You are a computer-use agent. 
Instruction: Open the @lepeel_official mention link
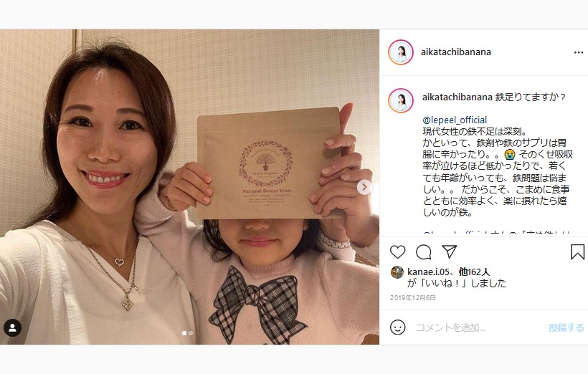pyautogui.click(x=455, y=120)
